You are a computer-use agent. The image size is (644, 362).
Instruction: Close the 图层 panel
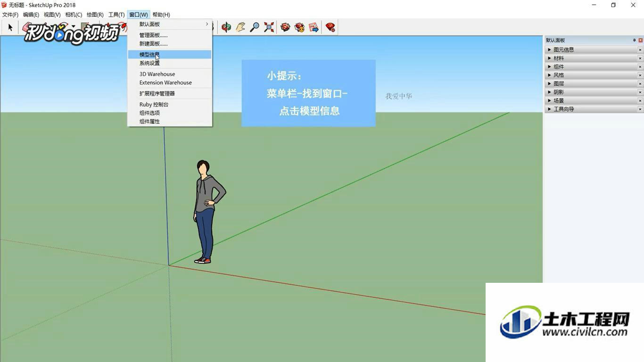[x=640, y=83]
